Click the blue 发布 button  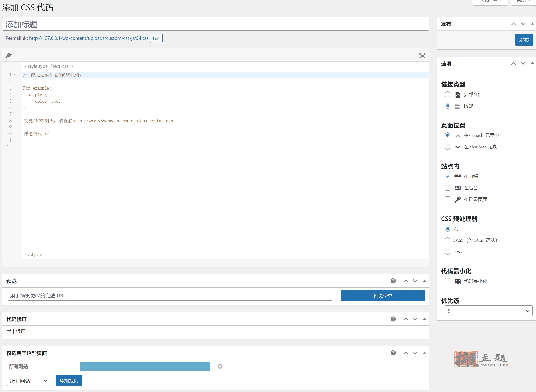click(524, 40)
